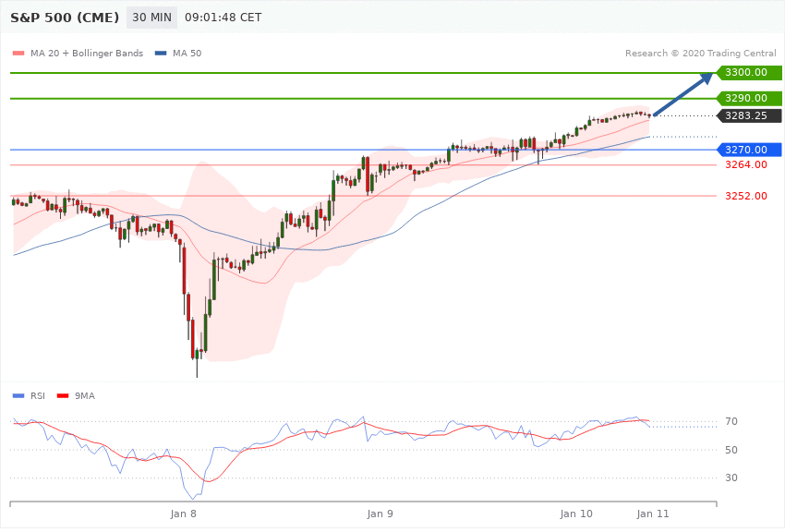This screenshot has width=785, height=532.
Task: Click the 3290.00 resistance price tag
Action: point(749,98)
